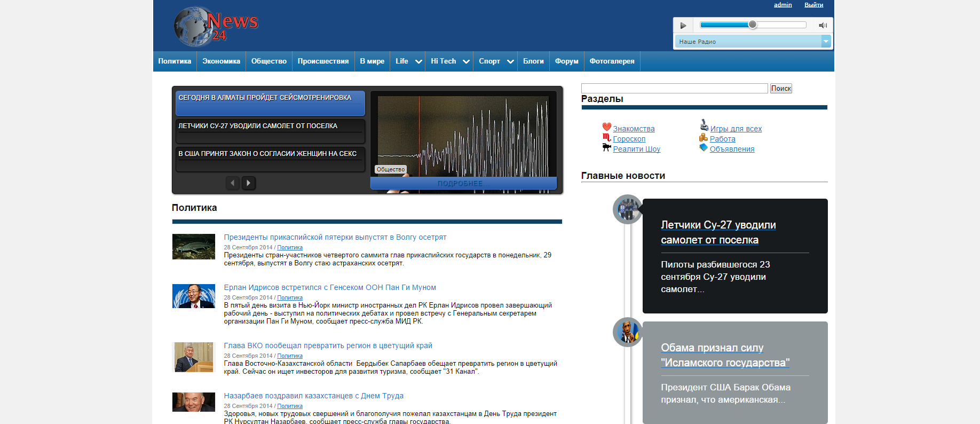Click Политика category under the sturgeon article
This screenshot has height=424, width=980.
pos(290,247)
